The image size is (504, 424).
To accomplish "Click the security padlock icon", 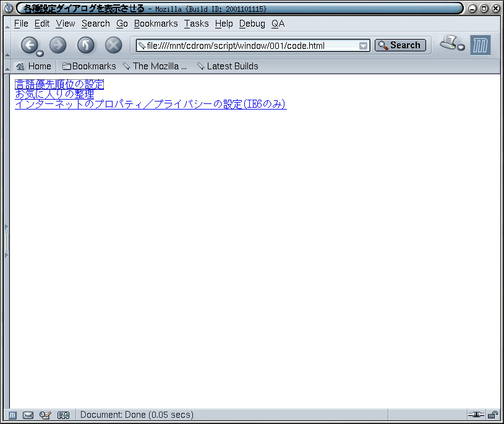I will click(x=493, y=415).
